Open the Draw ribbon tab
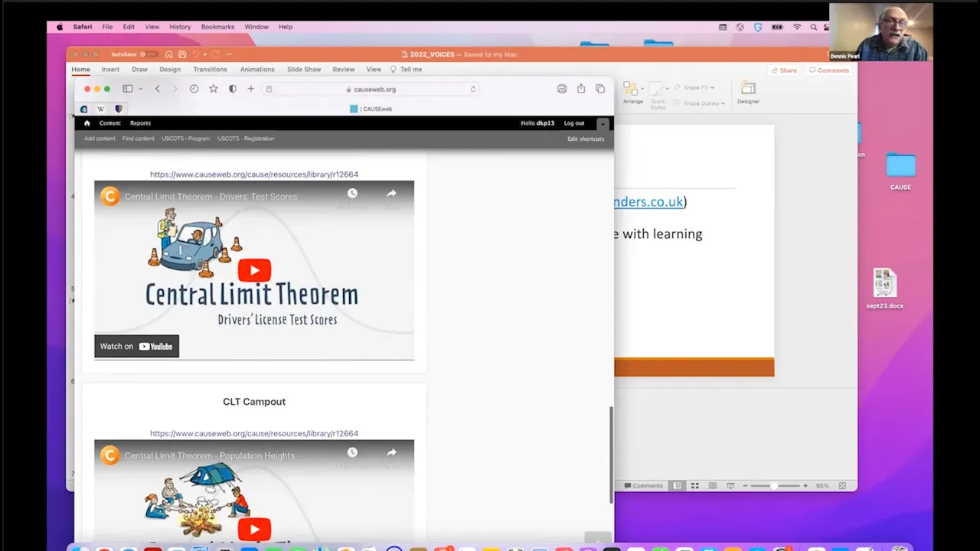The width and height of the screenshot is (980, 551). pyautogui.click(x=139, y=70)
